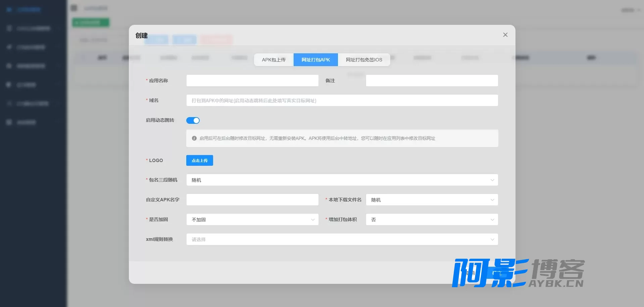Click the hint text starting 启用后可在后台随时修改目标网址
This screenshot has width=644, height=307.
click(317, 138)
